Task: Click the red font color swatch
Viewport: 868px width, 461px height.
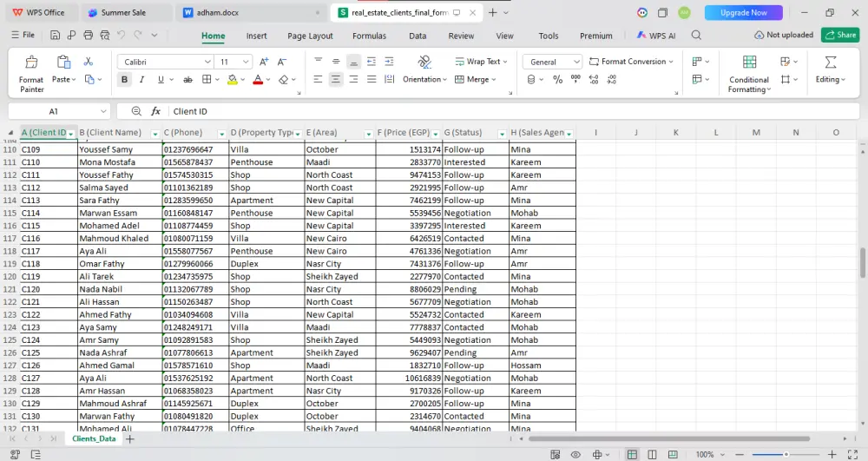Action: (x=258, y=80)
